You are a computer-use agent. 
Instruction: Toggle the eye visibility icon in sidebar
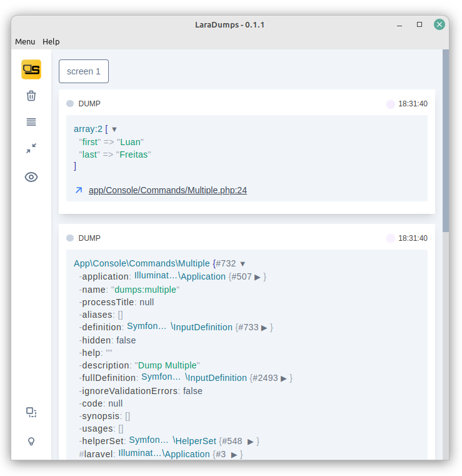tap(31, 177)
